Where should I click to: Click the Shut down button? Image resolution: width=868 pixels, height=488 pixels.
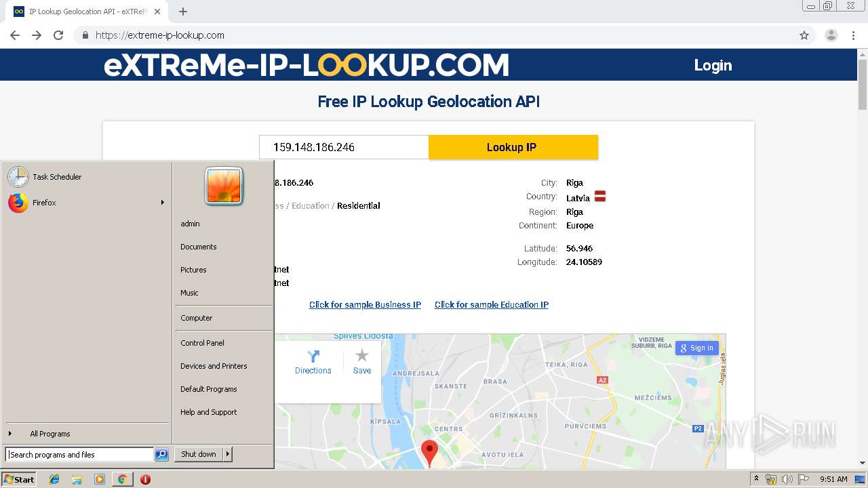tap(199, 454)
